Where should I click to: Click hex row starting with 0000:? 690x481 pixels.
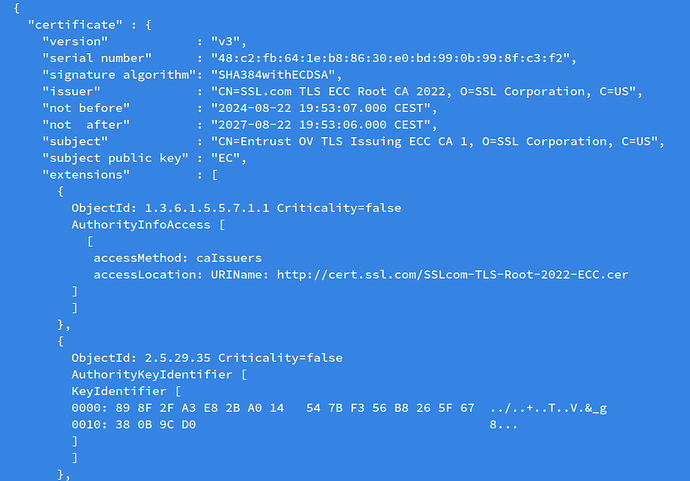[339, 408]
